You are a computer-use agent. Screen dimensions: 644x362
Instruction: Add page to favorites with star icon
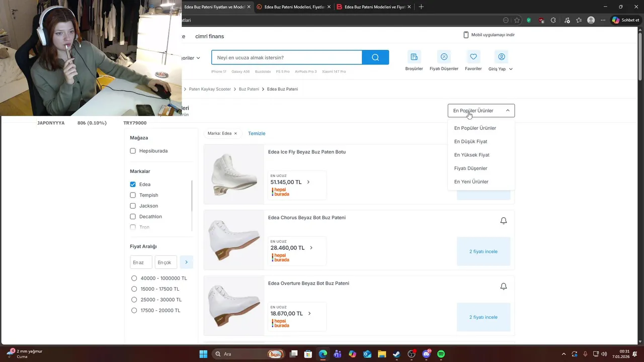[x=517, y=20]
